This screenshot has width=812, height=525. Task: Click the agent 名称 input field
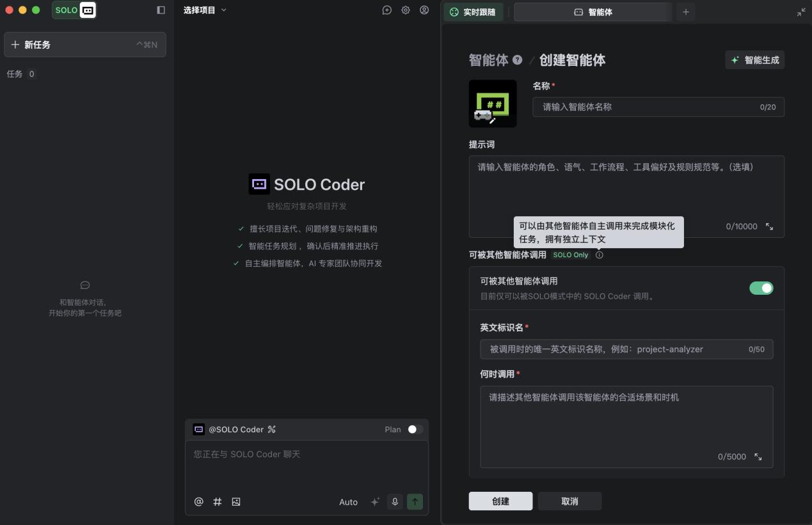658,107
